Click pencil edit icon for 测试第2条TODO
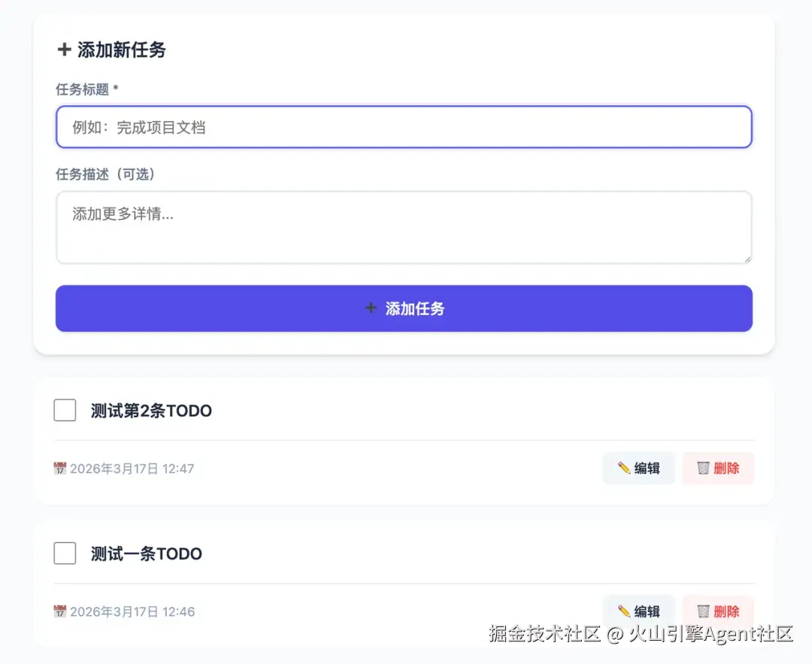Image resolution: width=812 pixels, height=664 pixels. point(624,468)
